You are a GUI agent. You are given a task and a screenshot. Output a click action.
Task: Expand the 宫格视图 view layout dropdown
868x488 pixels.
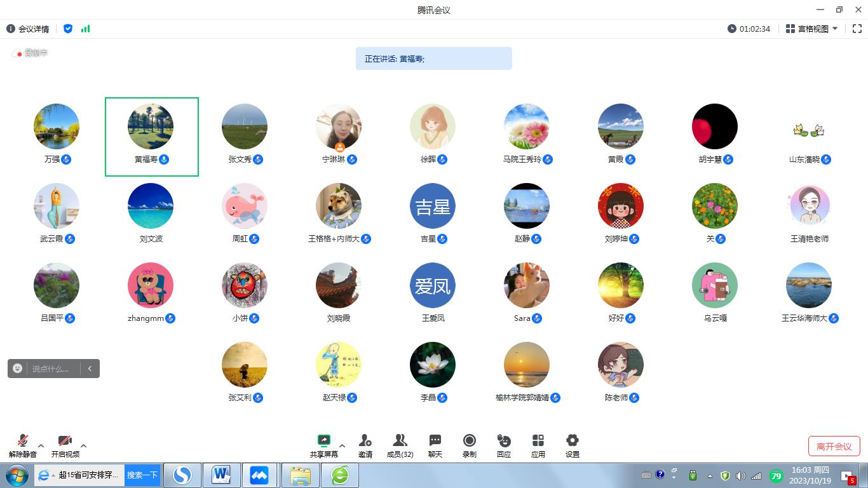(x=812, y=29)
